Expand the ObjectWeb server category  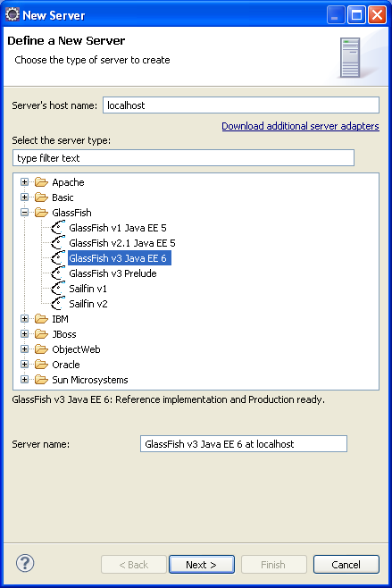pos(24,349)
